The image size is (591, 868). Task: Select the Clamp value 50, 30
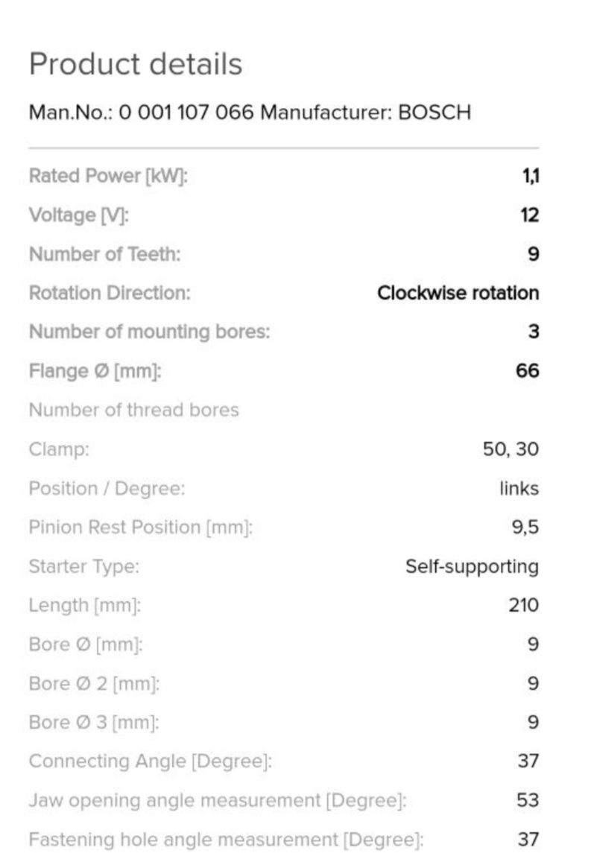pyautogui.click(x=511, y=449)
